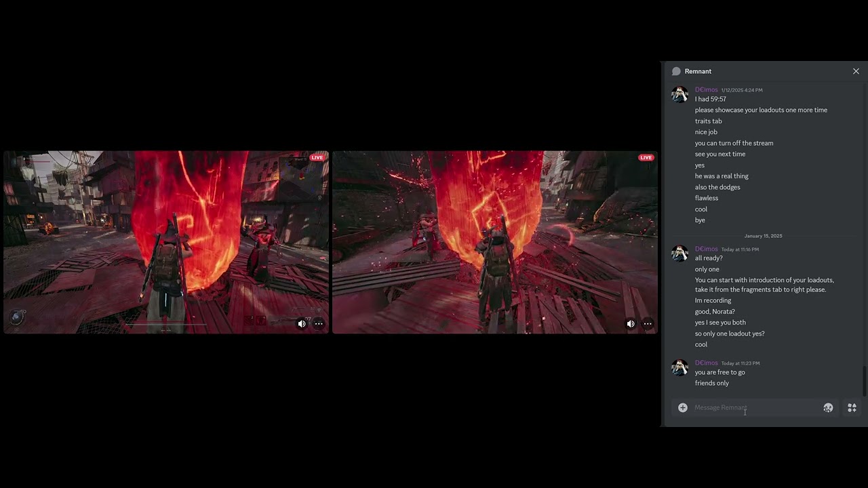The image size is (868, 488).
Task: Open more options on the left stream
Action: (319, 324)
